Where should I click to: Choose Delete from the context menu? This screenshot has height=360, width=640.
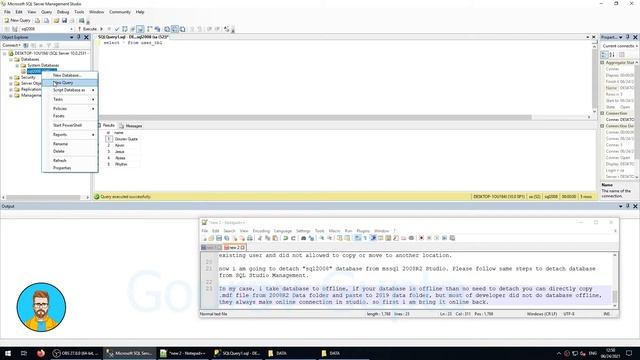click(x=70, y=151)
